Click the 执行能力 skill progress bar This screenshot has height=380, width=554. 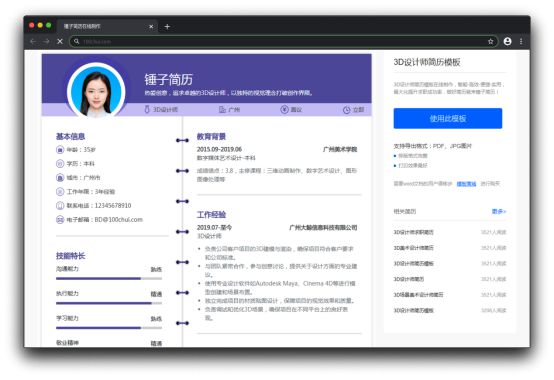[109, 303]
